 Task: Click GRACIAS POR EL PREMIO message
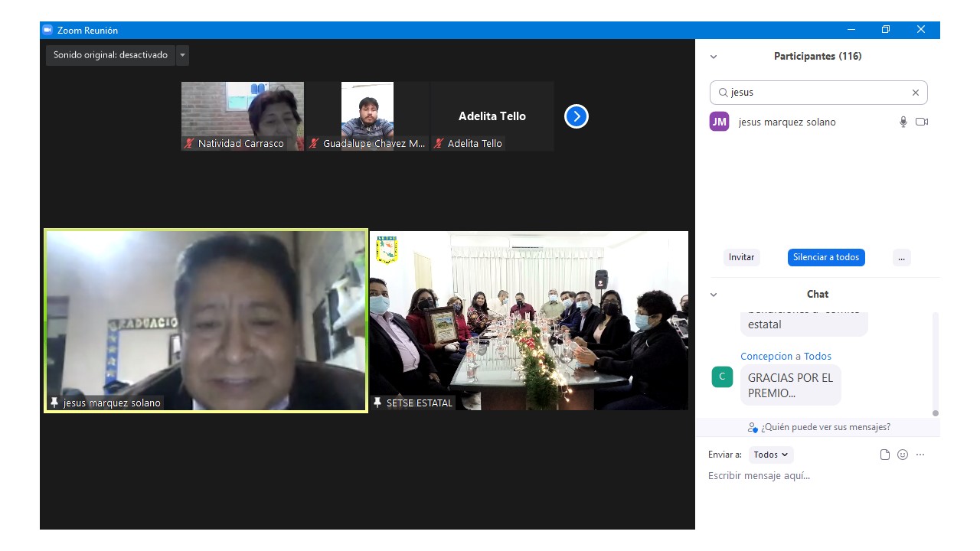(x=790, y=385)
